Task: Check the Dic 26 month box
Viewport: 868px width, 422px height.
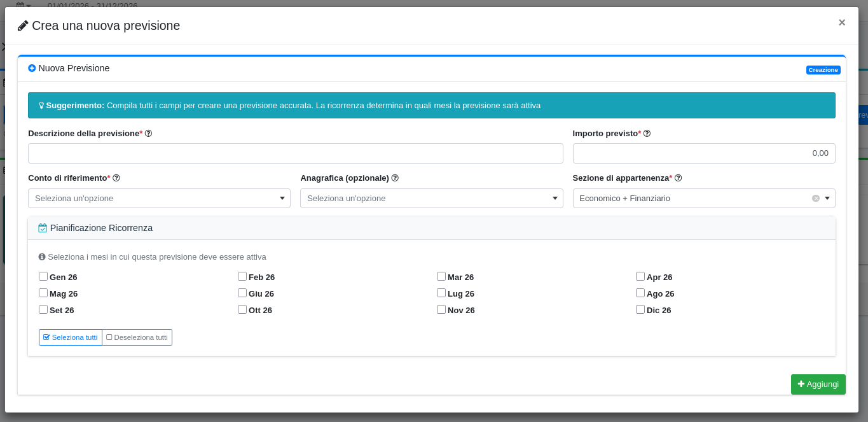Action: coord(640,309)
